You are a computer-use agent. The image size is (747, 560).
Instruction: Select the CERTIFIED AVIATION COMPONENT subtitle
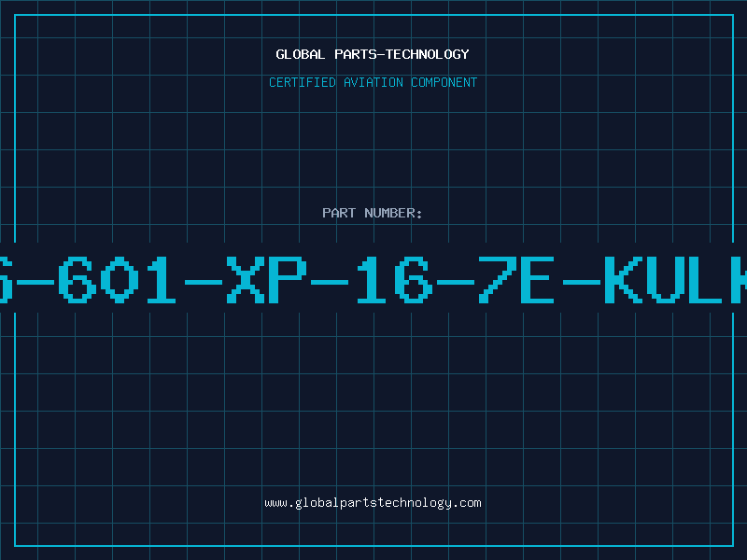[x=373, y=82]
